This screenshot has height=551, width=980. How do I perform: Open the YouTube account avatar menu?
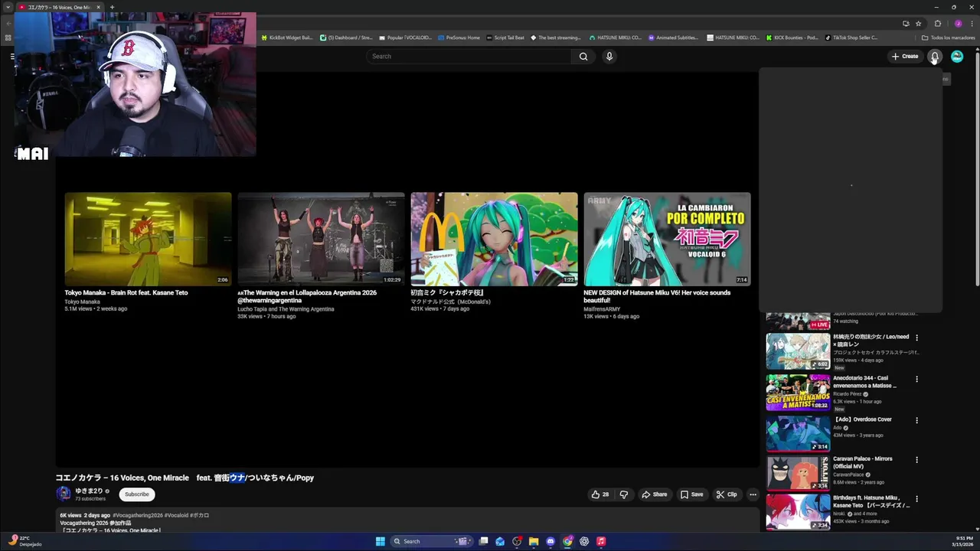[x=957, y=56]
